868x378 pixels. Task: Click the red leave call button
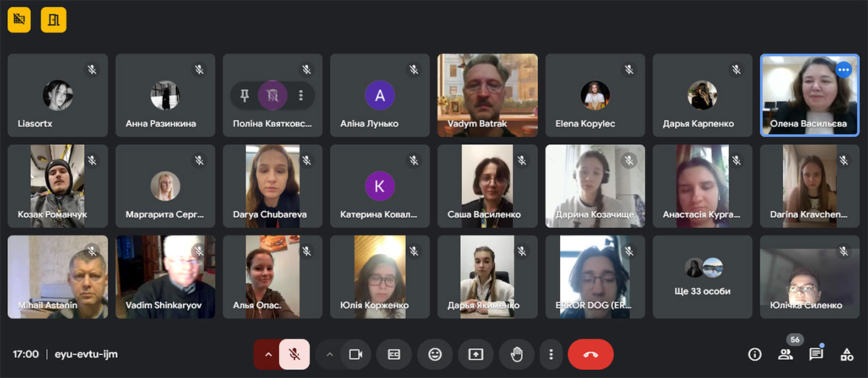[x=590, y=354]
